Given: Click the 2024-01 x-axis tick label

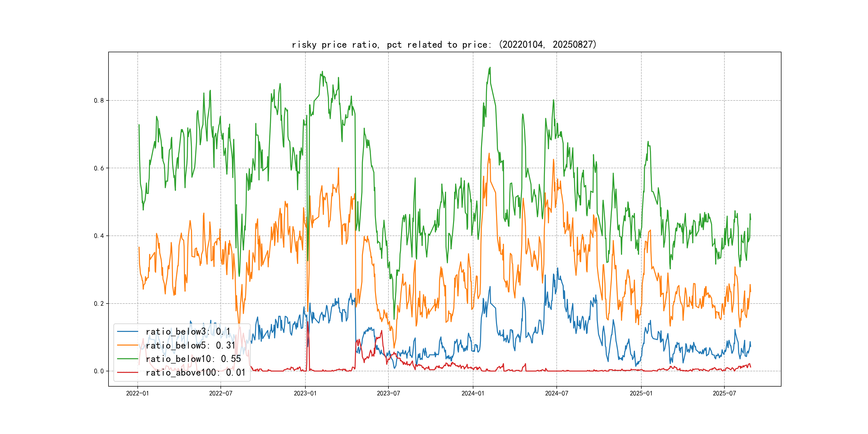Looking at the screenshot, I should [473, 393].
